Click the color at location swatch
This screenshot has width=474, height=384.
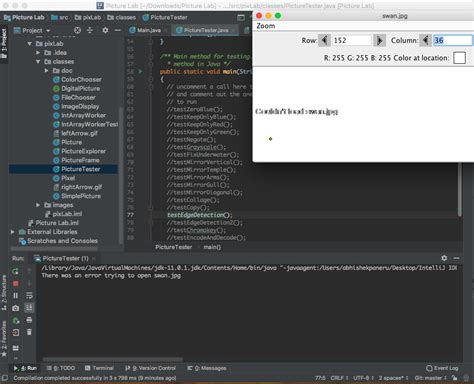tap(459, 58)
